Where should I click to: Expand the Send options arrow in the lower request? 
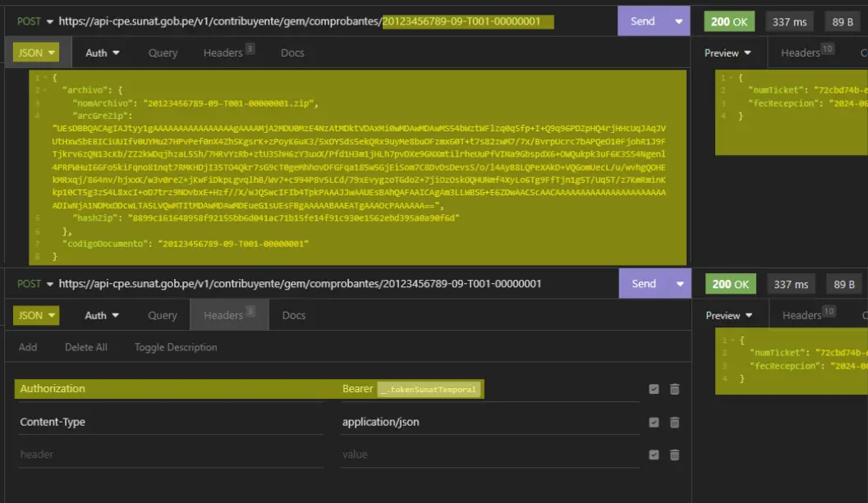point(679,284)
